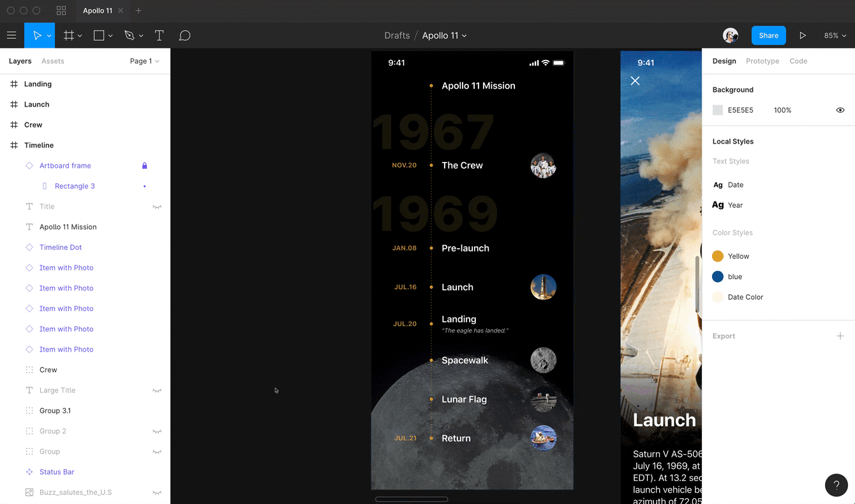Close the Apollo 11 tab

pyautogui.click(x=121, y=11)
